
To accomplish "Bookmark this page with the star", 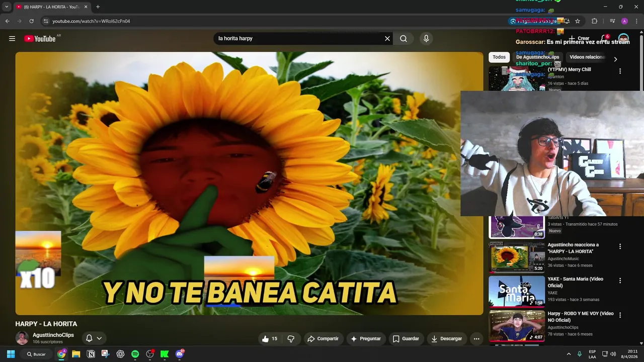I will 578,21.
